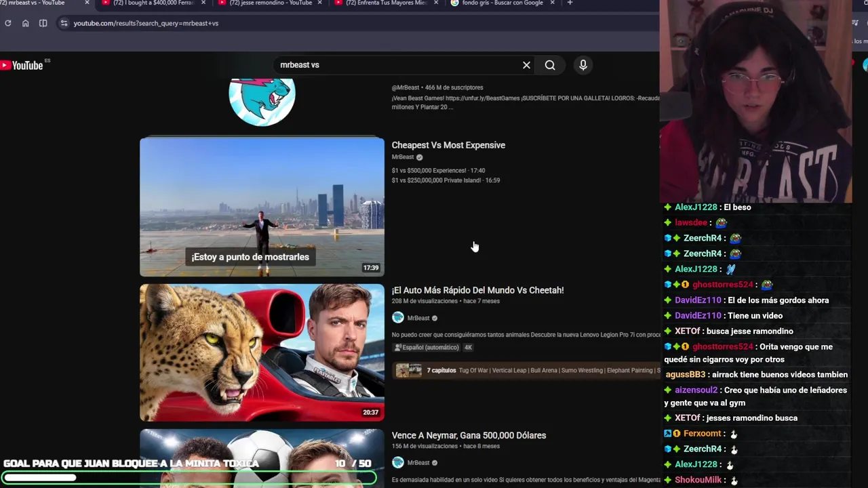This screenshot has height=488, width=868.
Task: Open '¡El Auto Más Rápido Del Mundo Vs Cheetah!' title
Action: tap(477, 290)
